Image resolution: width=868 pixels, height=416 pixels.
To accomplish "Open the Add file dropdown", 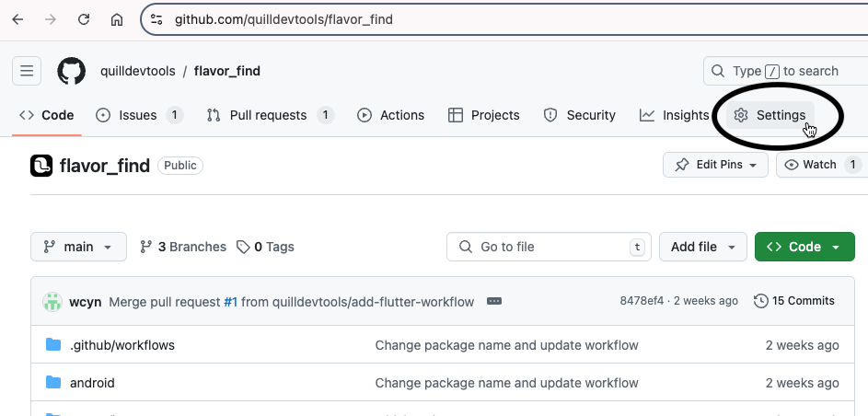I will [703, 247].
